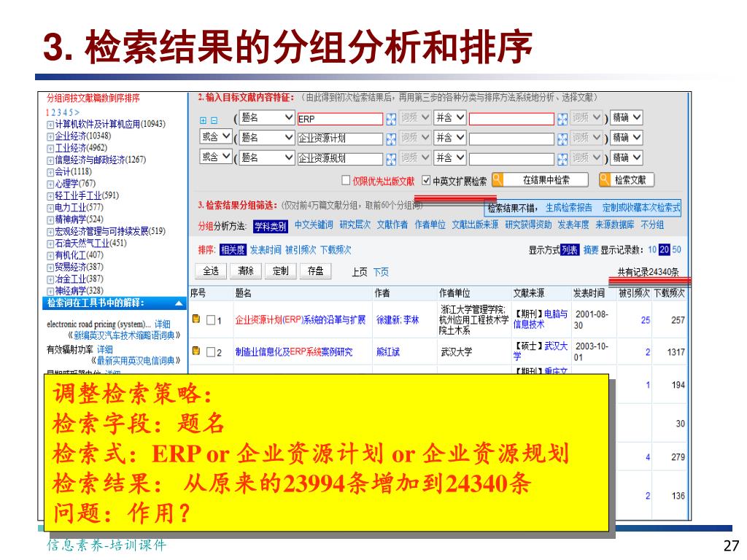Click the 全选 button
This screenshot has height=560, width=747.
[211, 271]
